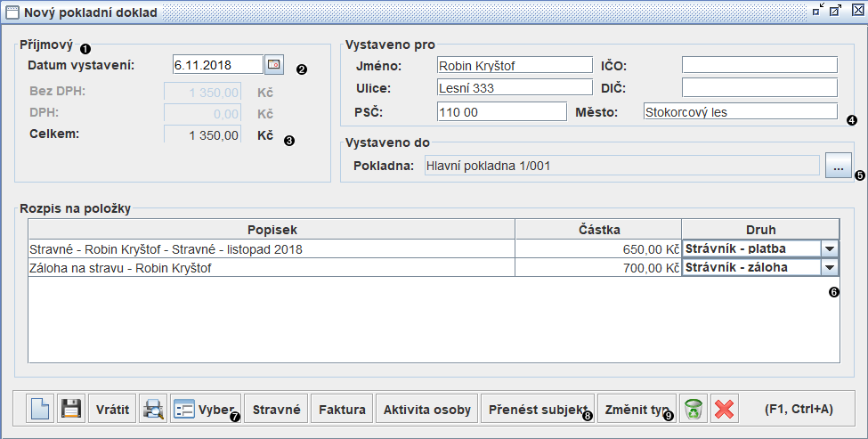The image size is (868, 439).
Task: Click into the empty IČO field
Action: click(x=758, y=65)
